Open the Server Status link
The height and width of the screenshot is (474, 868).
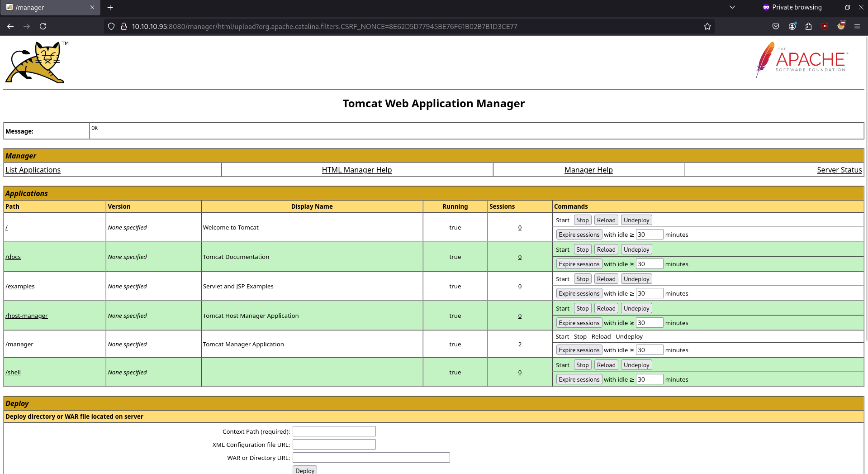[839, 170]
